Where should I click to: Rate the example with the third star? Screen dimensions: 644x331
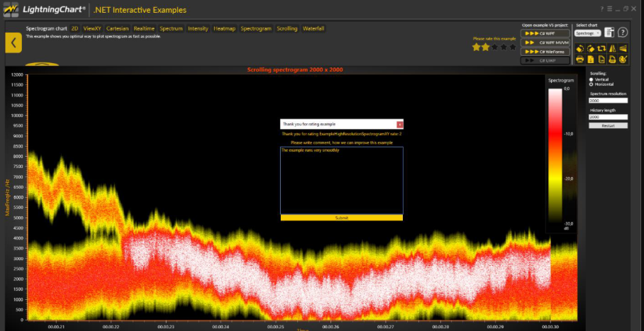[x=494, y=47]
